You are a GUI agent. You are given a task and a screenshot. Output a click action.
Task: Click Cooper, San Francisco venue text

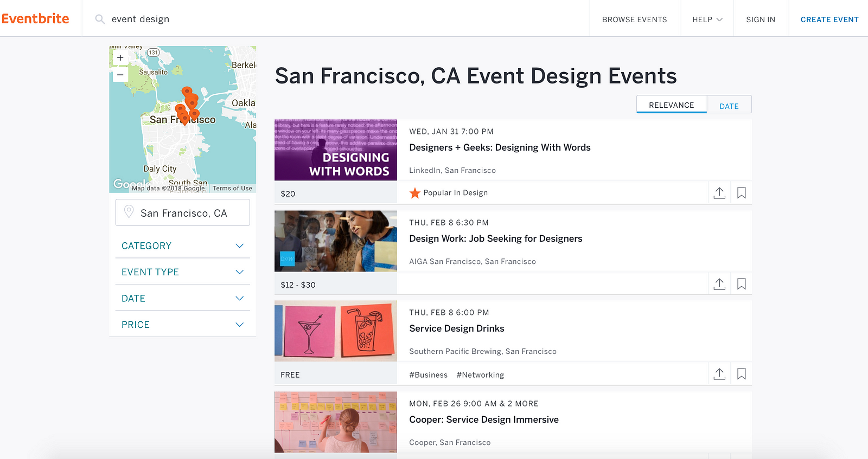pos(450,442)
